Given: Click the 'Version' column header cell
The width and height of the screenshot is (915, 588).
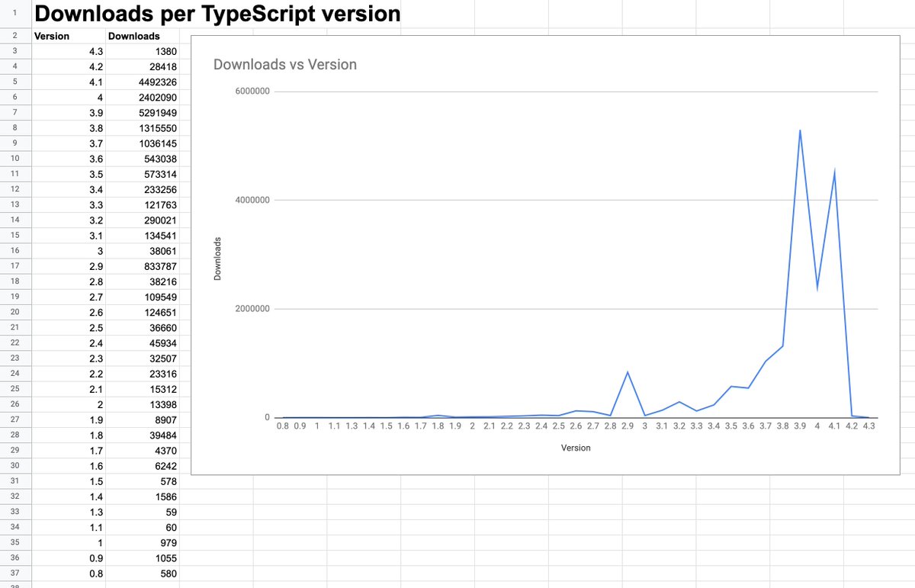Looking at the screenshot, I should coord(68,36).
